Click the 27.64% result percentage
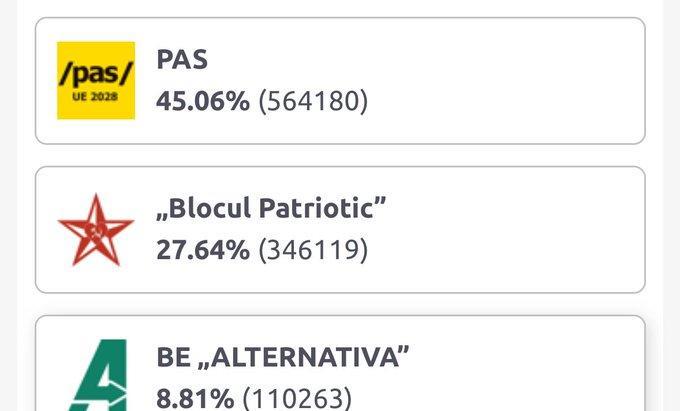680x411 pixels. coord(203,250)
